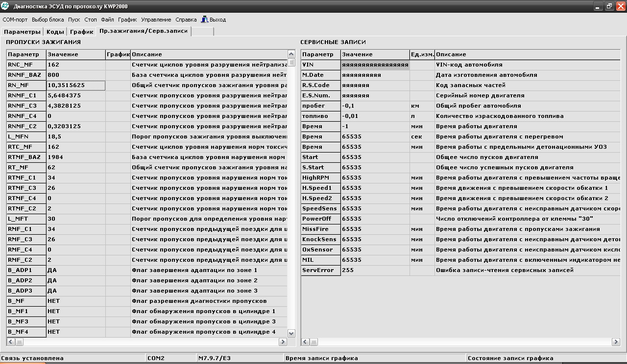
Task: Select the R.S.Code parameter cell
Action: [321, 85]
